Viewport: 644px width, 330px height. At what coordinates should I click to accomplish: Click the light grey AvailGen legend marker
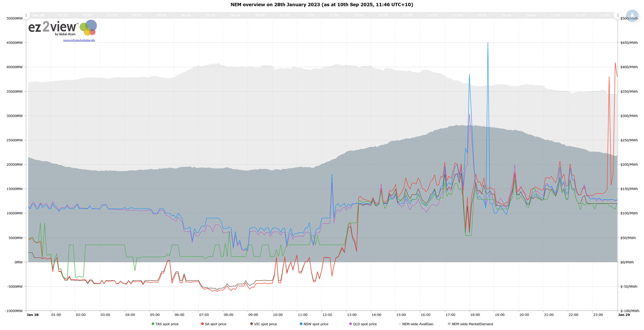pos(400,324)
